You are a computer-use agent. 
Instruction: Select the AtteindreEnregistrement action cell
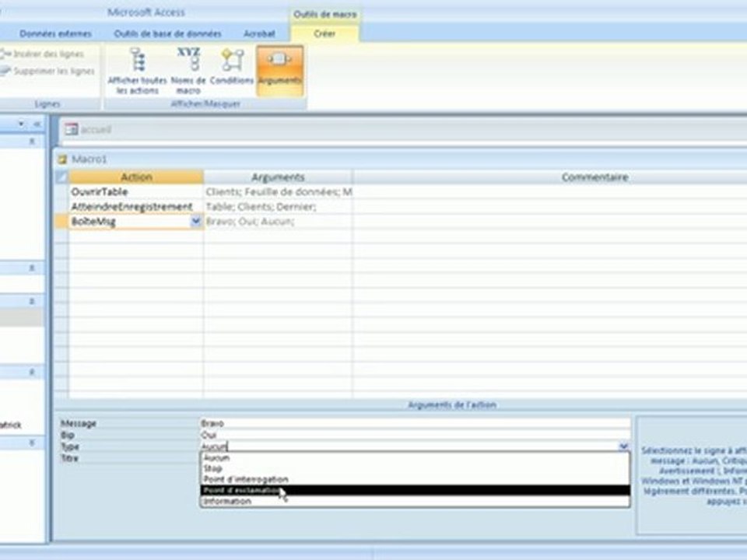[136, 207]
